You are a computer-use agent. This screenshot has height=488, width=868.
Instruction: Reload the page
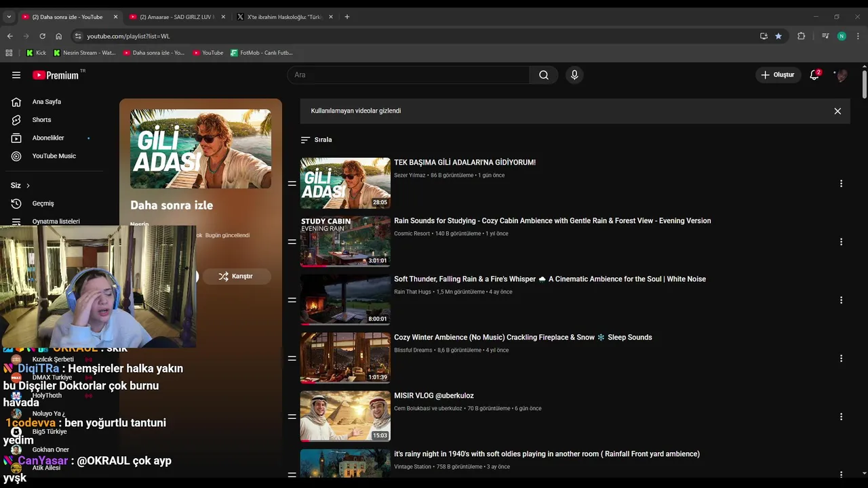[42, 36]
